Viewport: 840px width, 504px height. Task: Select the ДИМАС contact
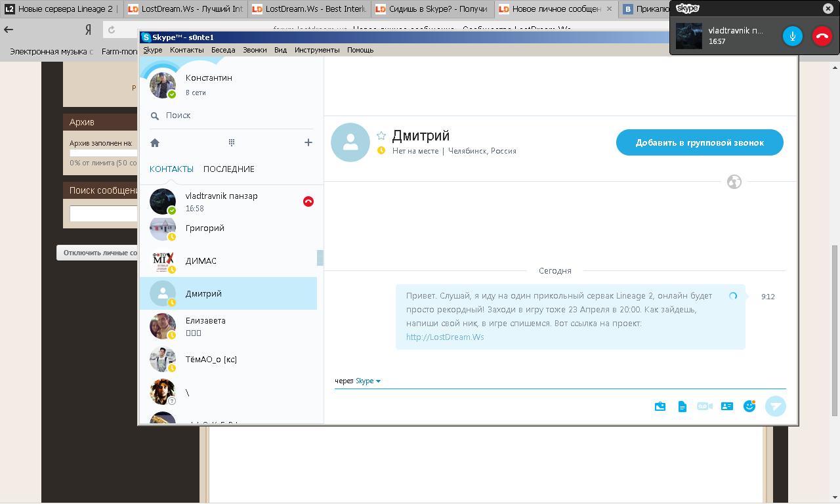click(x=228, y=261)
